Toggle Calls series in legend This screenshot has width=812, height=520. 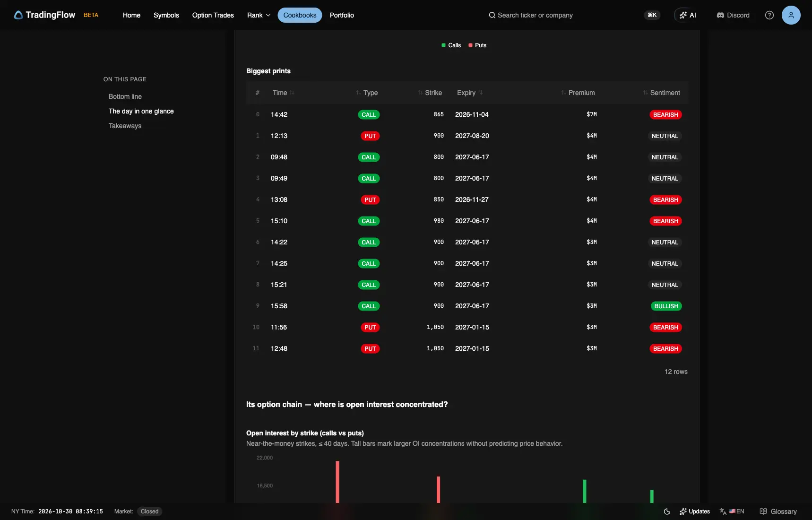pos(451,45)
